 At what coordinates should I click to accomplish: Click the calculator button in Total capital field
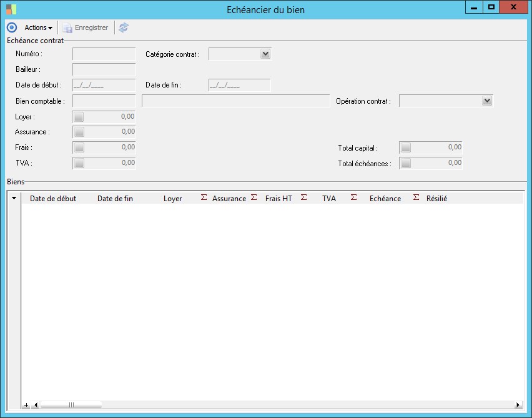pyautogui.click(x=406, y=148)
